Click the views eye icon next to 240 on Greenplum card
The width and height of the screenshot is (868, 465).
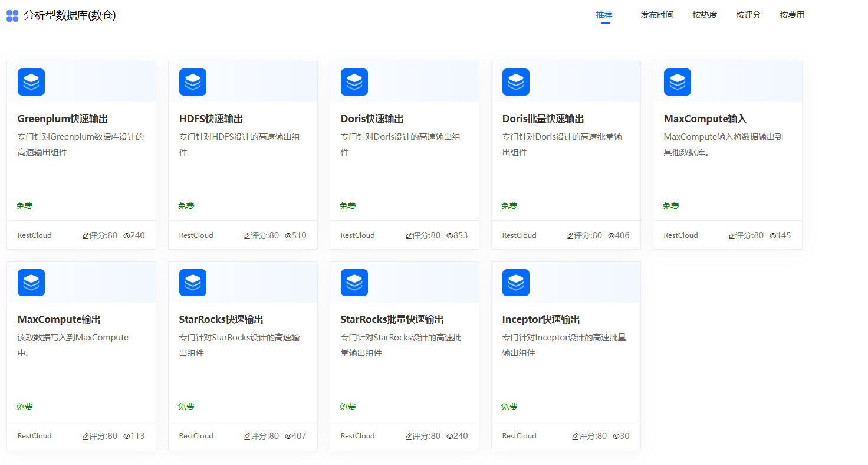(126, 235)
